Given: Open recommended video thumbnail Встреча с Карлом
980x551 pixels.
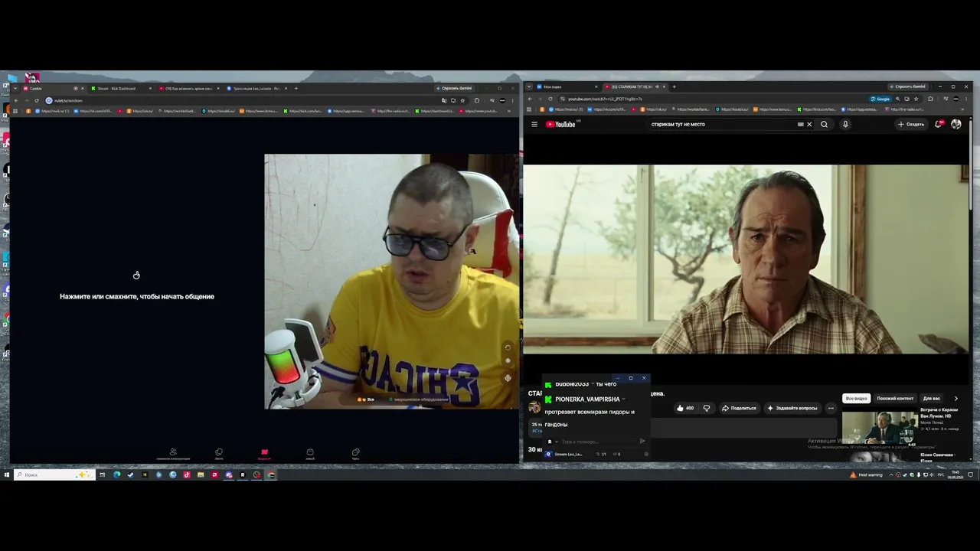Looking at the screenshot, I should point(880,429).
